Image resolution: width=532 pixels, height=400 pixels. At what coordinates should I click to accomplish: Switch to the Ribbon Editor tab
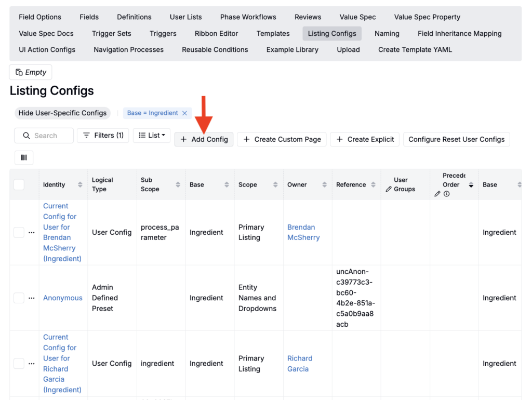tap(216, 33)
